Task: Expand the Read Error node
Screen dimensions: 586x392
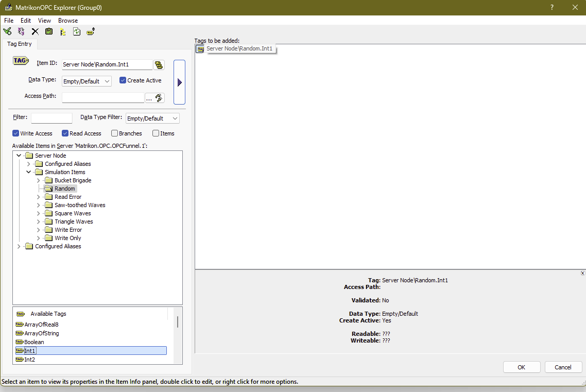Action: pos(38,197)
